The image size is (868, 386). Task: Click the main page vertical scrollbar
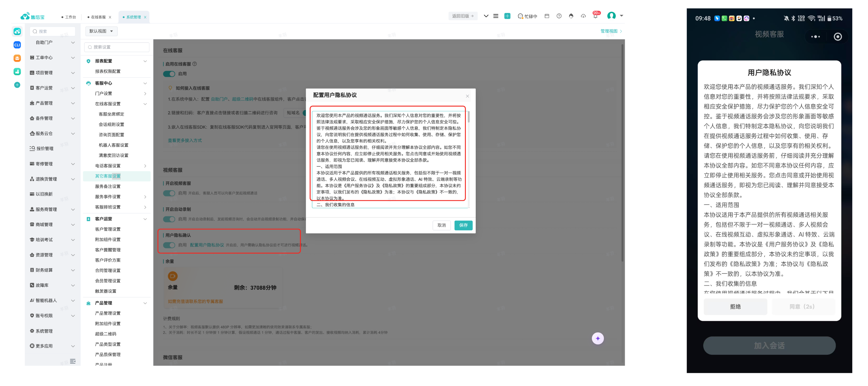(x=623, y=153)
